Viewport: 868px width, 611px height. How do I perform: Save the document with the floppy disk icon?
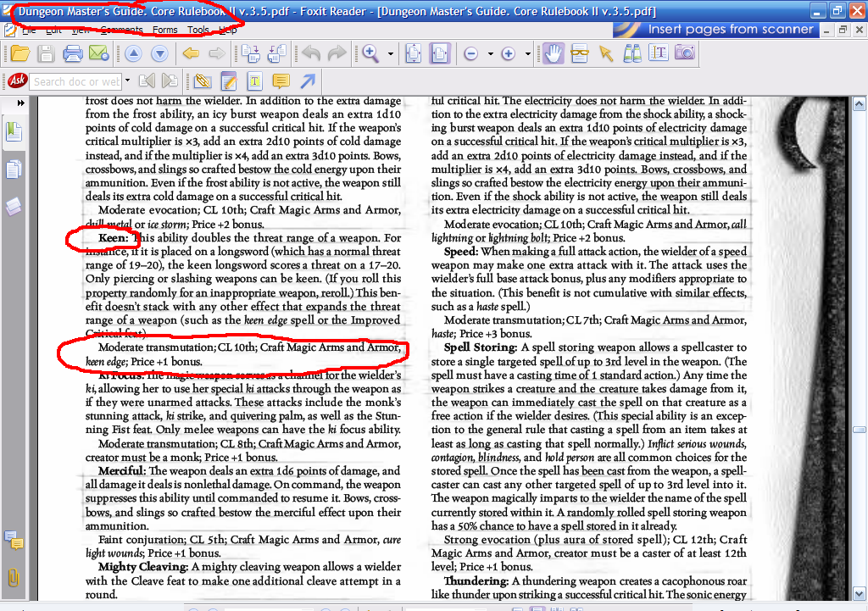pyautogui.click(x=46, y=53)
